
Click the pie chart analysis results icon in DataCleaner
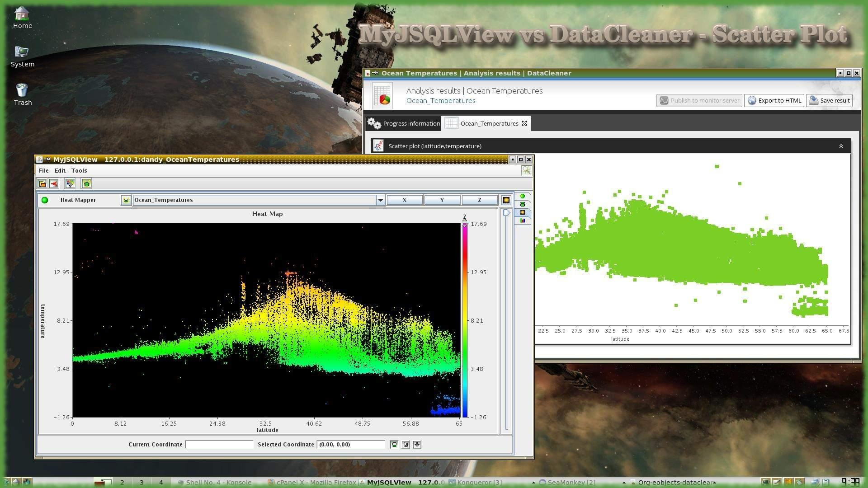382,96
